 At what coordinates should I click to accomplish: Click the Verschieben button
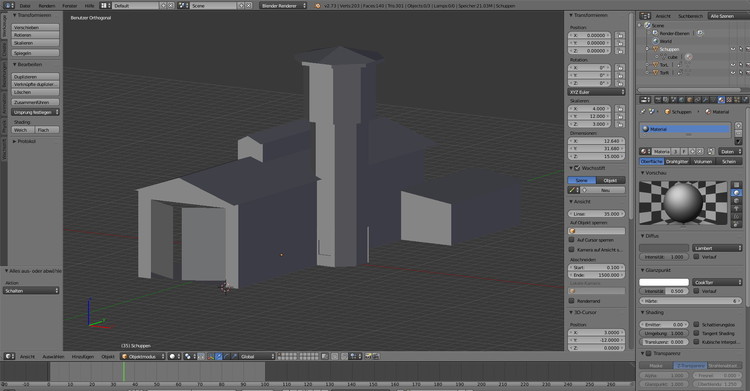[36, 27]
